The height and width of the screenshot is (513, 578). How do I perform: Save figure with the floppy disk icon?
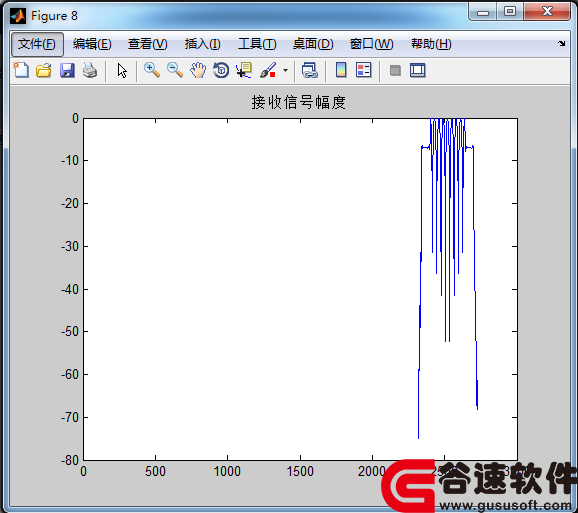67,70
